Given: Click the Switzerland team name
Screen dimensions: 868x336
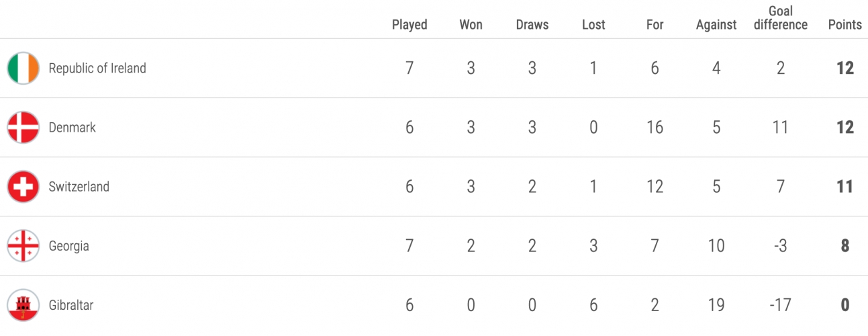Looking at the screenshot, I should point(79,187).
